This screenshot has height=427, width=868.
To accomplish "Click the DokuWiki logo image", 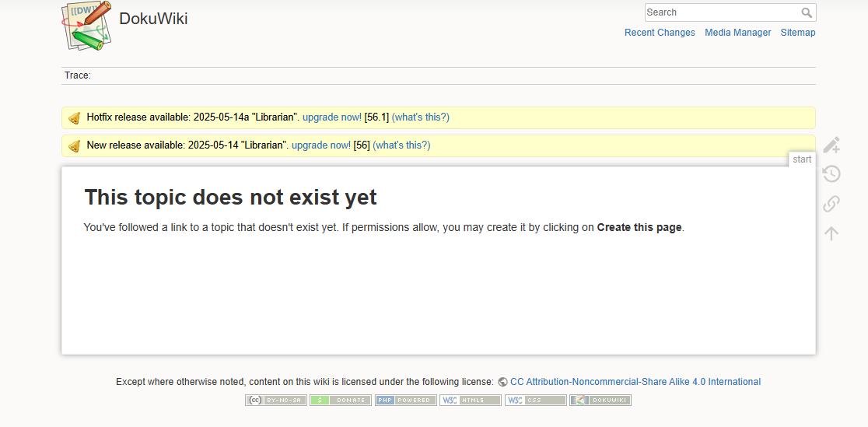I will 87,26.
